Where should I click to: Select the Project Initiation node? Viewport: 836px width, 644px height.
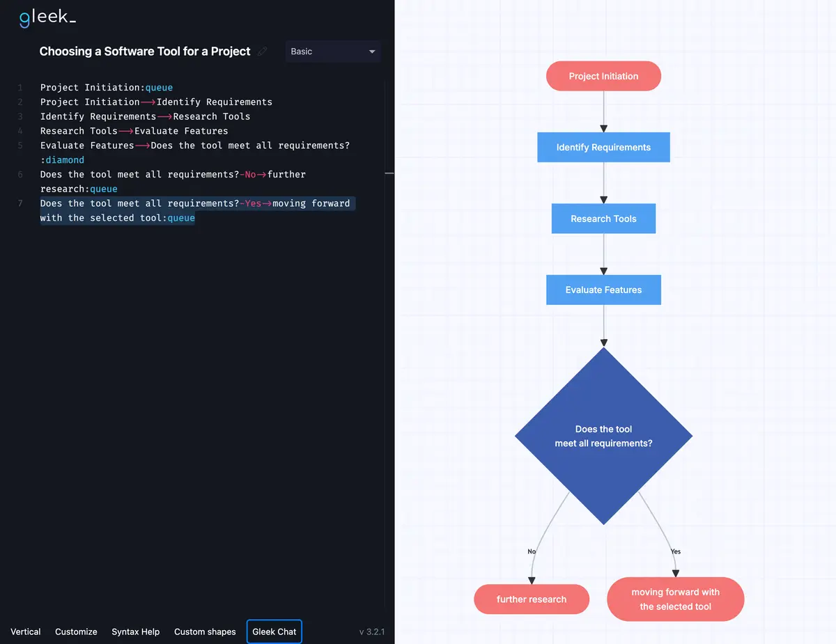[x=603, y=76]
